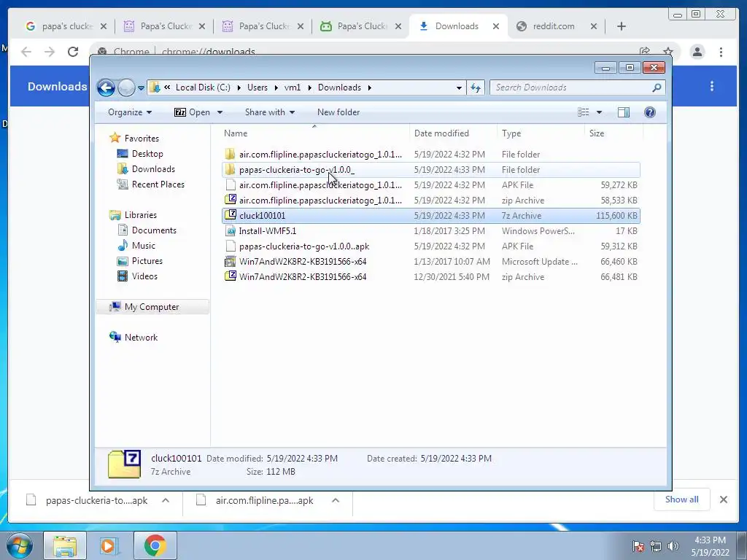
Task: Select papas-cluckeria-to-go-v1.0.0..apk file icon
Action: 230,246
